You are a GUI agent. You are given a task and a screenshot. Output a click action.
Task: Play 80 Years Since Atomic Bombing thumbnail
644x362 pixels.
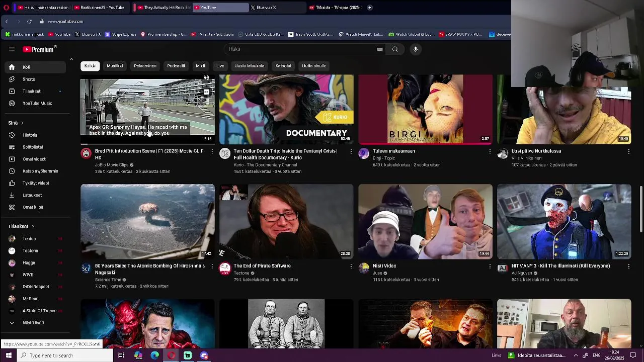point(147,222)
